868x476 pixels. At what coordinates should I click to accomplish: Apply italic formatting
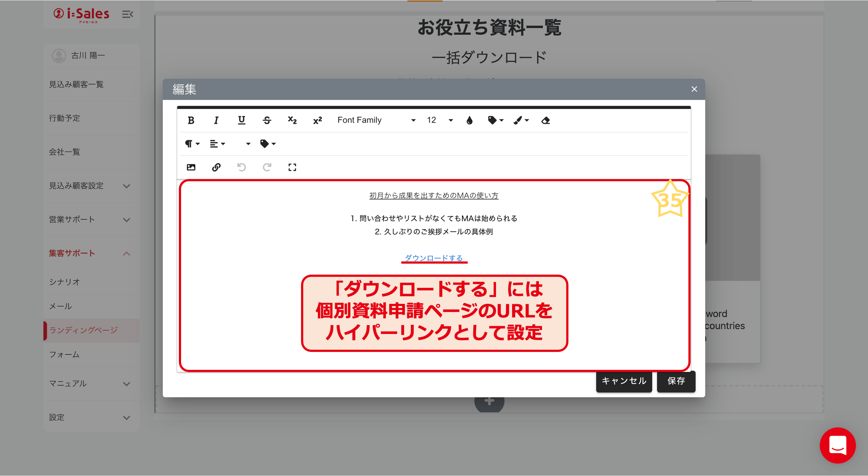pos(216,120)
